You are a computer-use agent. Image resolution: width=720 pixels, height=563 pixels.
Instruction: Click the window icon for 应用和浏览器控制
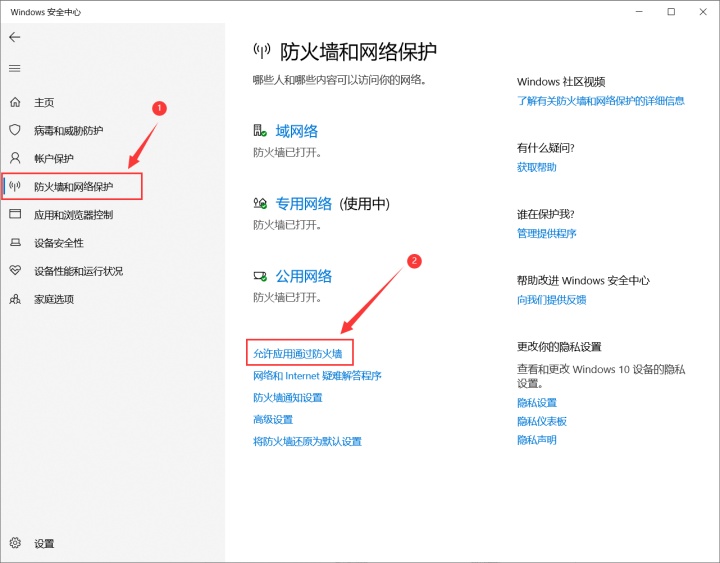pyautogui.click(x=15, y=214)
